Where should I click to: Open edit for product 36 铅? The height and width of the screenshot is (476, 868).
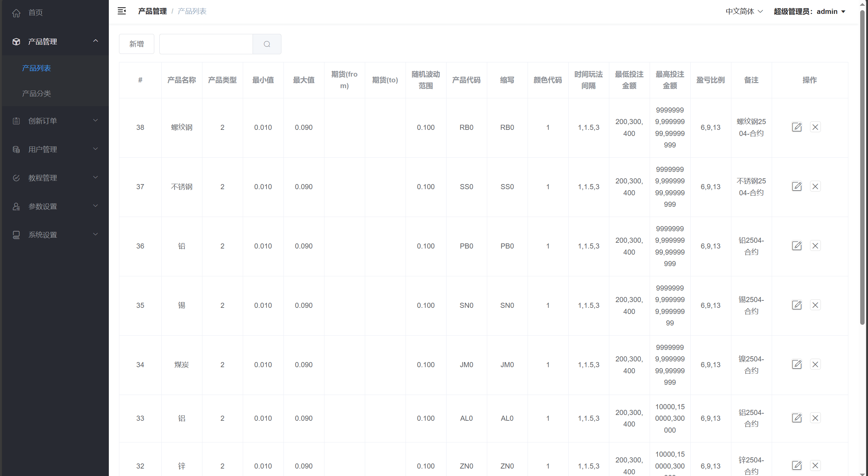coord(797,246)
